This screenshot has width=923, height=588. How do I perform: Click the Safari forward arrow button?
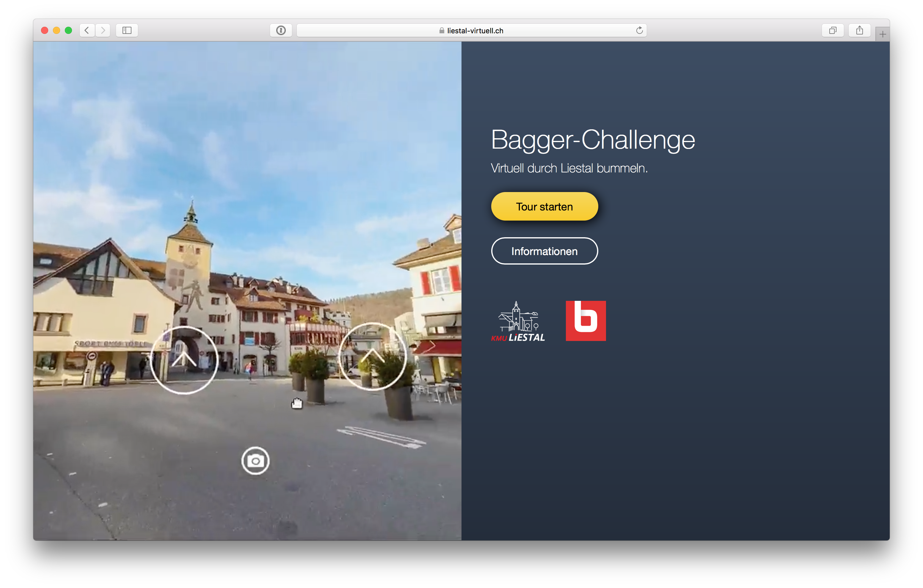click(x=103, y=30)
